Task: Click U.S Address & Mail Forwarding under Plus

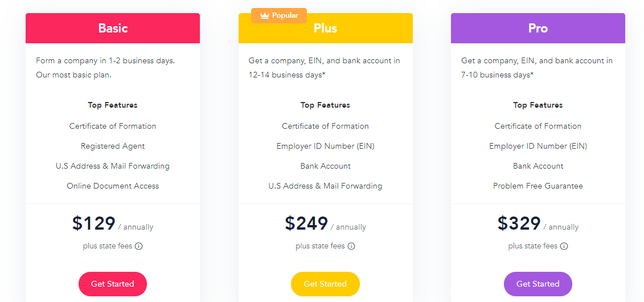Action: pos(325,186)
